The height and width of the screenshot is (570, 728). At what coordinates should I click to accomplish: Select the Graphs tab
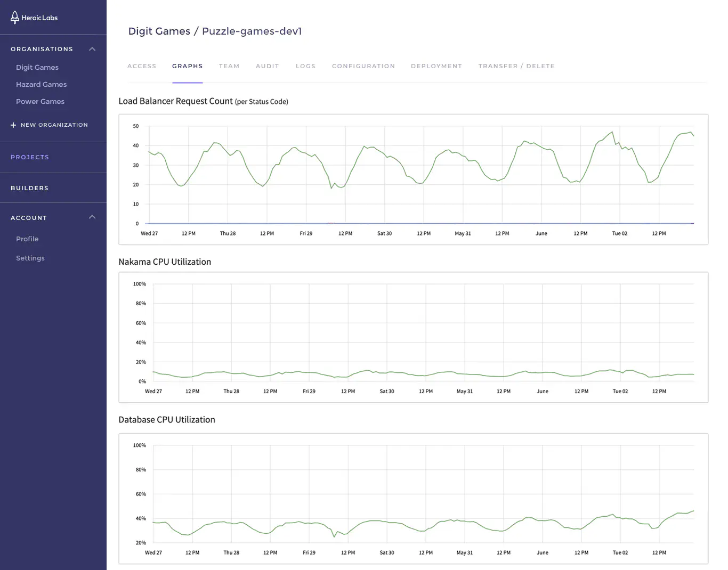pos(188,66)
